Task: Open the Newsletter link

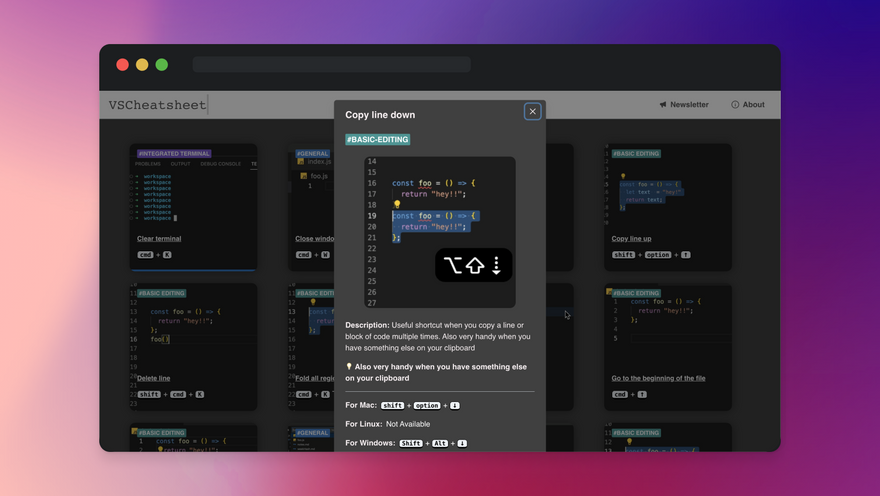Action: 684,104
